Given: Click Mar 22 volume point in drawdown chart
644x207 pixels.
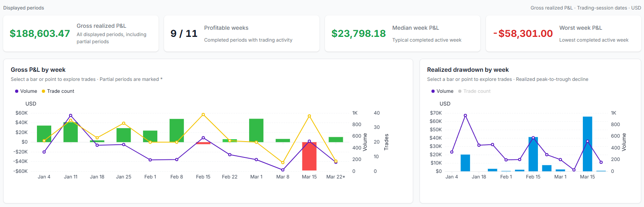Looking at the screenshot, I should tap(601, 162).
